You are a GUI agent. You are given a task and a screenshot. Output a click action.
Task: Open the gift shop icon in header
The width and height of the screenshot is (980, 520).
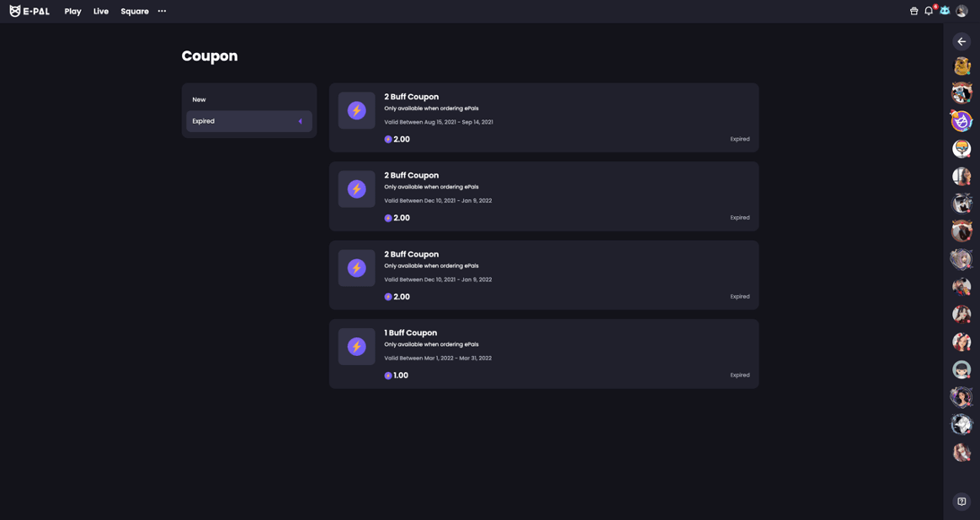click(913, 11)
